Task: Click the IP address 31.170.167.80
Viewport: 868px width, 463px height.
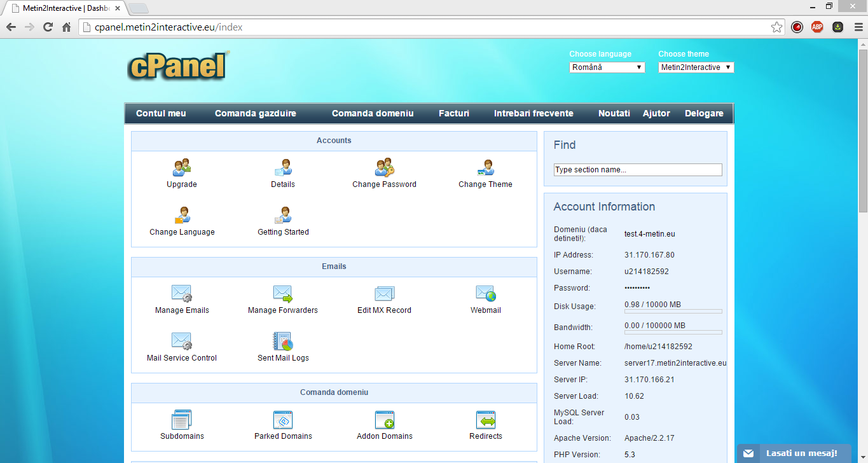Action: pos(649,255)
